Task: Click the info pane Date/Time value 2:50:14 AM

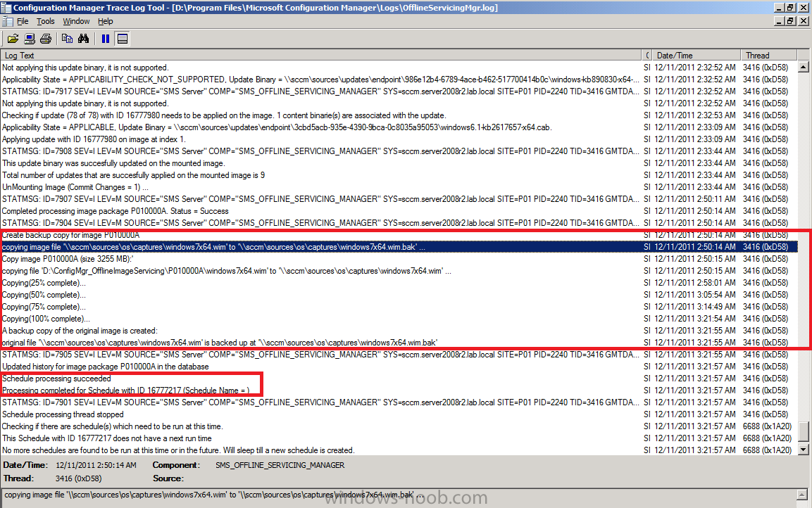Action: 96,465
